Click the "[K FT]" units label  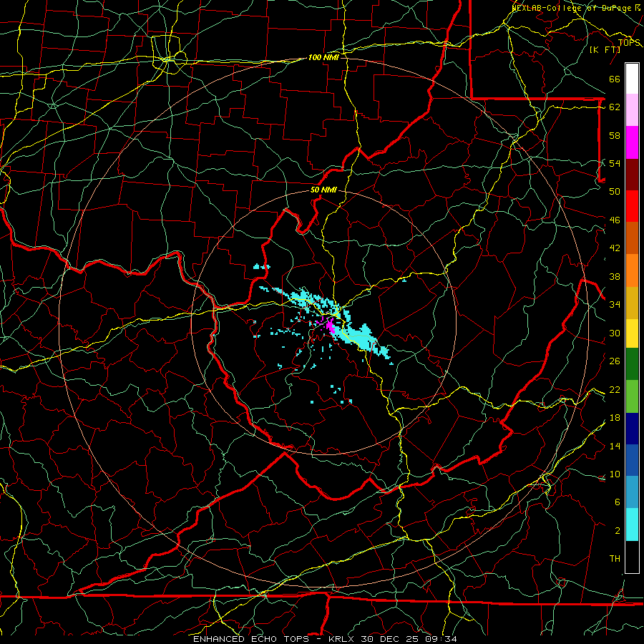tap(605, 49)
